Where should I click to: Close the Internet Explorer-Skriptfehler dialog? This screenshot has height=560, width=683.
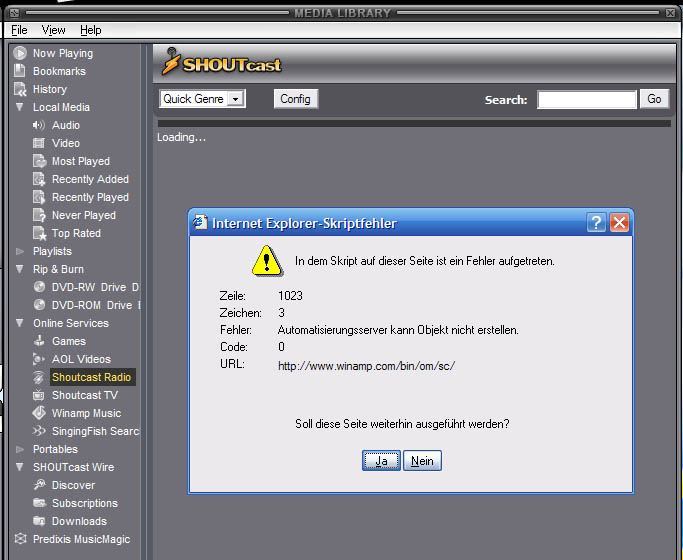click(619, 223)
